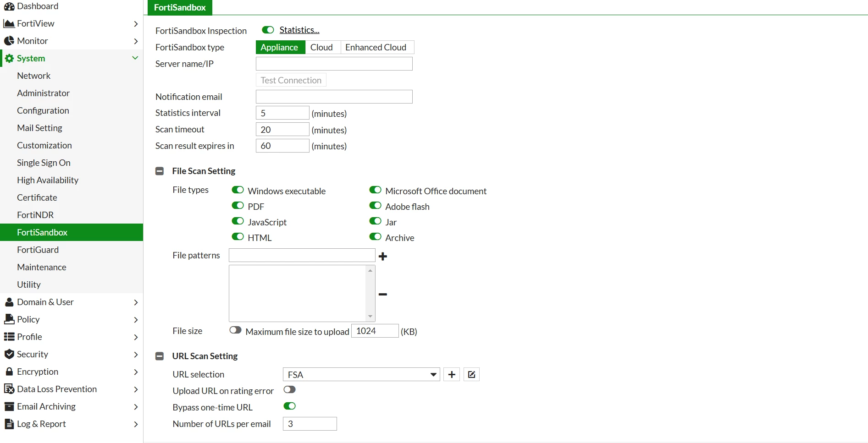Viewport: 868px width, 443px height.
Task: Add file pattern with plus icon
Action: point(383,256)
